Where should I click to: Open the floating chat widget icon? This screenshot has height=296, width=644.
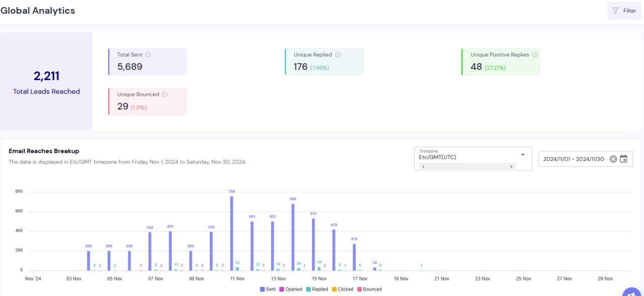(633, 291)
